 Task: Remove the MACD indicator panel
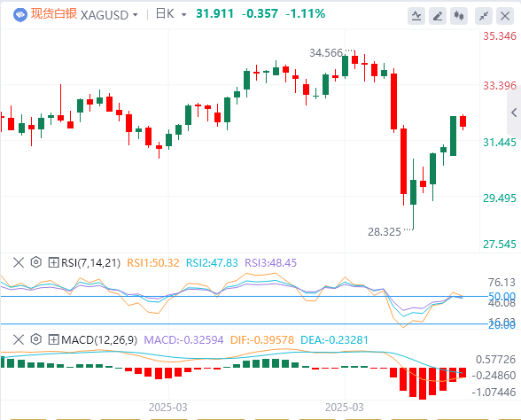coord(19,339)
